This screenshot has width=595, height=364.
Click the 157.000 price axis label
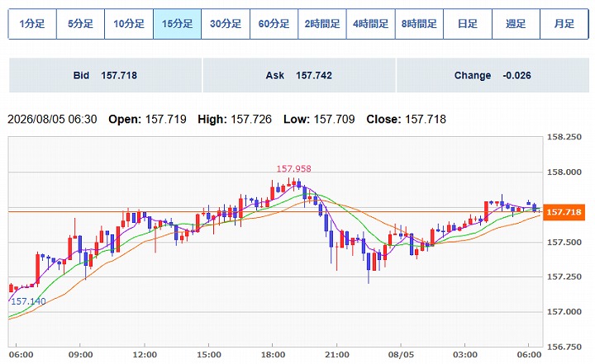pyautogui.click(x=564, y=312)
